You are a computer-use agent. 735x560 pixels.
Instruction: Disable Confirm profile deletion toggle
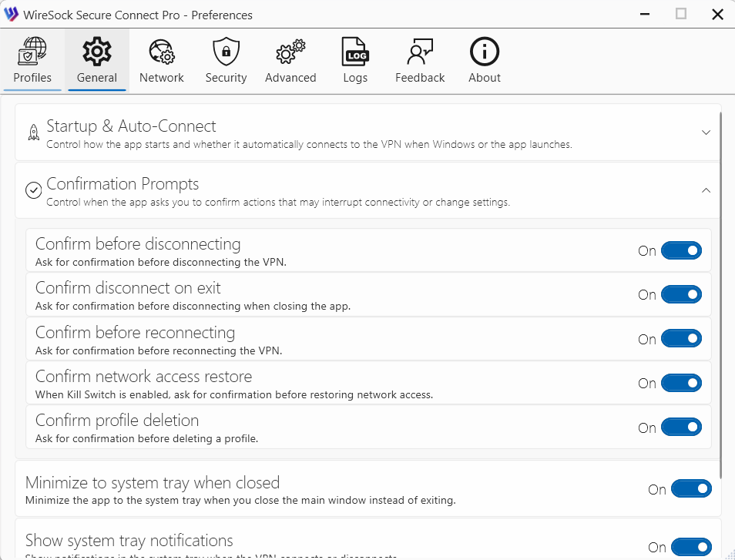coord(681,428)
